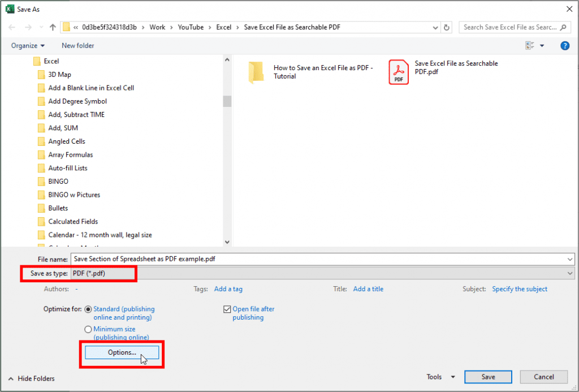Select Save Excel File as Searchable PDF.pdf

(x=444, y=72)
